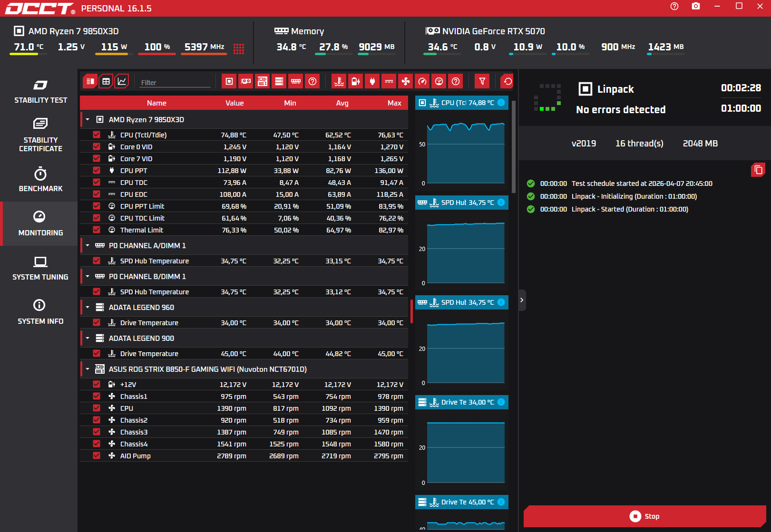Collapse the P0 CHANNEL B/DIMM 1 group
The width and height of the screenshot is (771, 532).
click(88, 276)
